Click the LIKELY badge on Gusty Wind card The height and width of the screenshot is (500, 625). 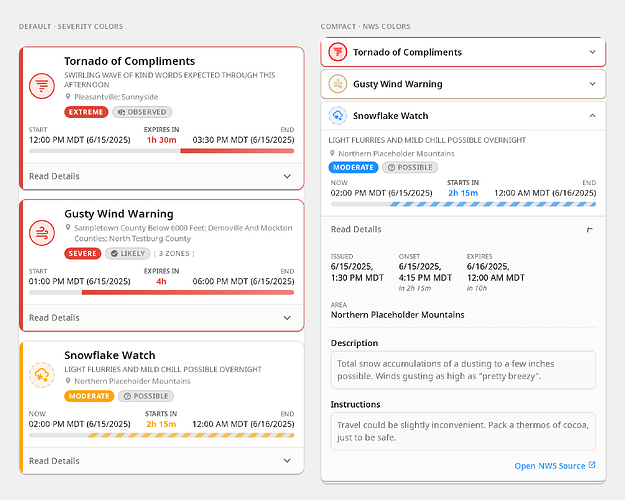128,254
